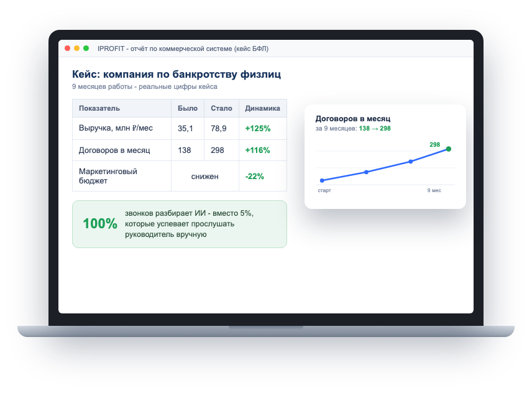Click the value 78,9 in the table
Image resolution: width=532 pixels, height=393 pixels.
(x=219, y=129)
